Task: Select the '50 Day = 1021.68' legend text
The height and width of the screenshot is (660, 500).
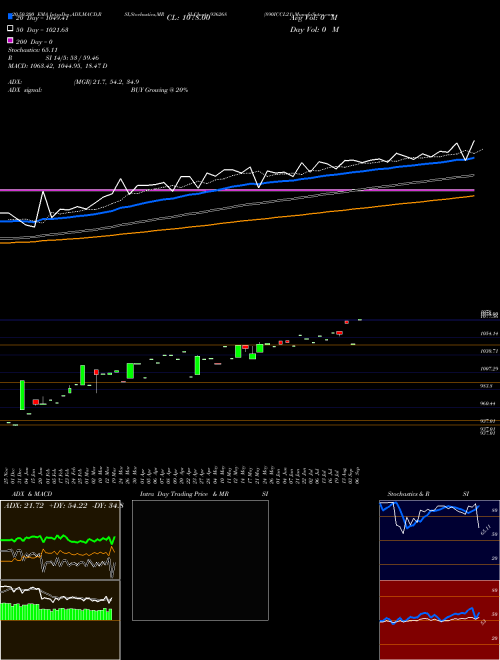Action: 42,29
